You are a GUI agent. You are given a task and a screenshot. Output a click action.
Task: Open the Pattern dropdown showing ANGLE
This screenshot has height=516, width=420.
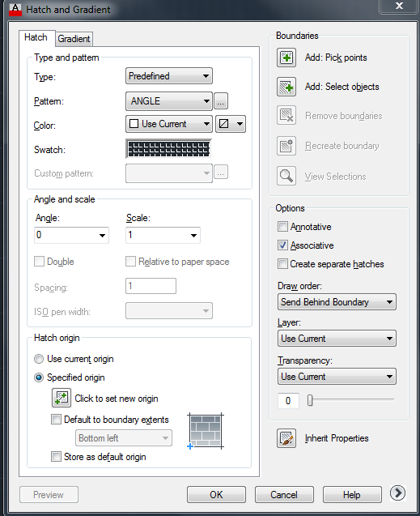[169, 101]
